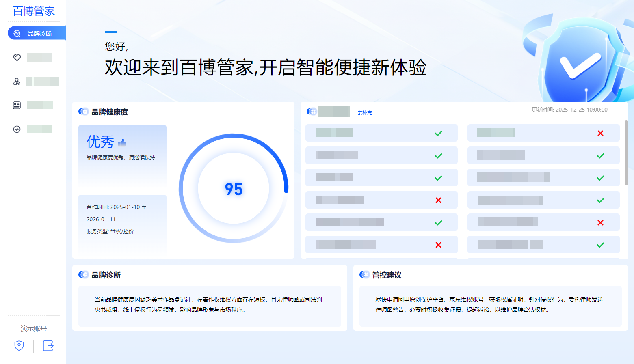Click the thumbs-up icon next to 优秀
Image resolution: width=634 pixels, height=364 pixels.
coord(122,142)
